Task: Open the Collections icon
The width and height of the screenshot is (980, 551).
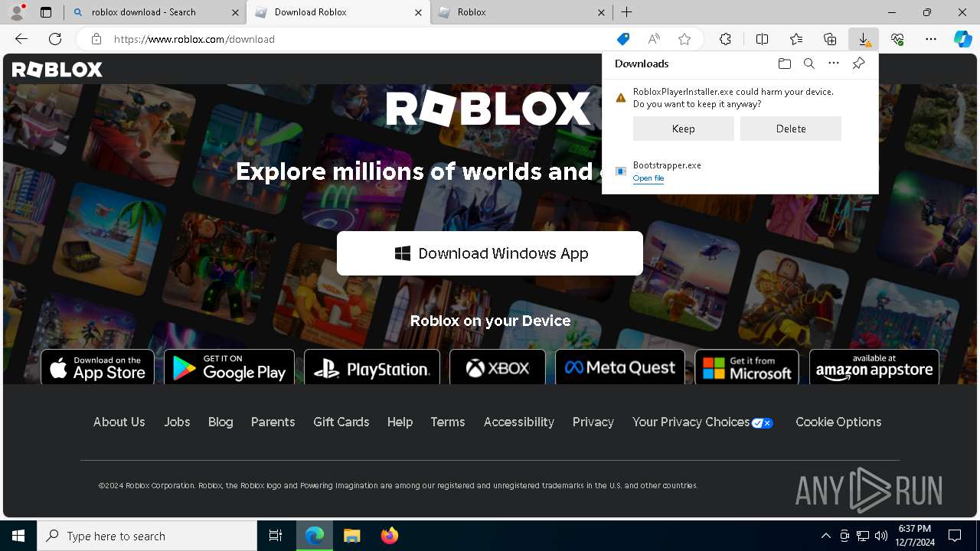Action: click(830, 39)
